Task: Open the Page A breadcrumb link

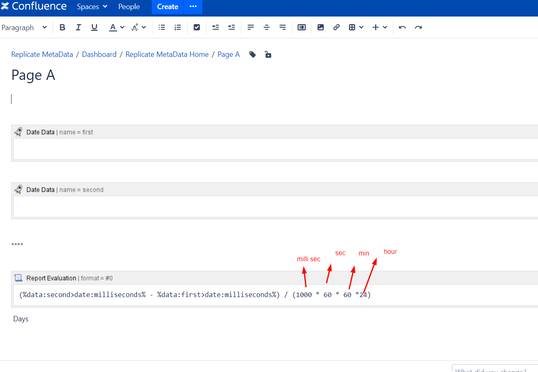Action: point(229,54)
